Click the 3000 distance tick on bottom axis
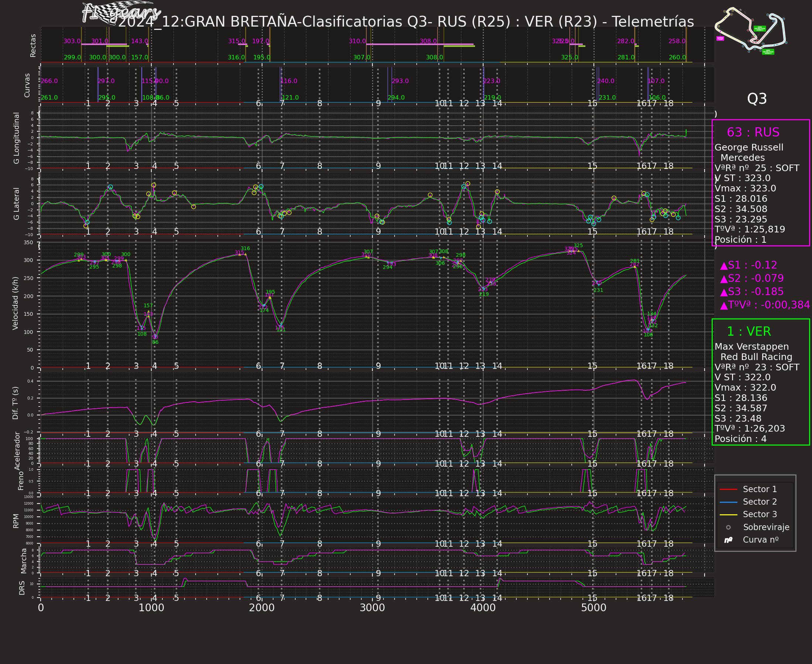The image size is (812, 664). tap(372, 608)
